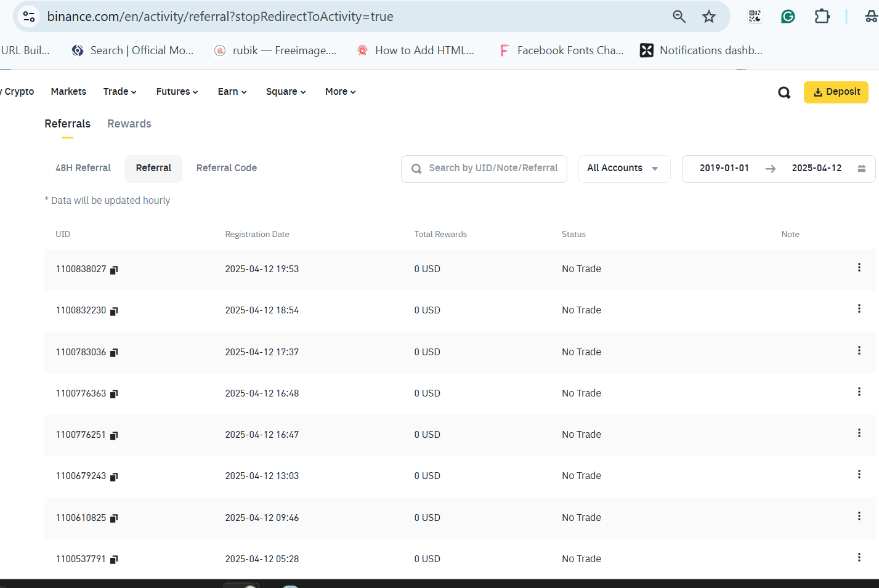
Task: Click registration date '2025-04-12 19:53'
Action: [x=262, y=269]
